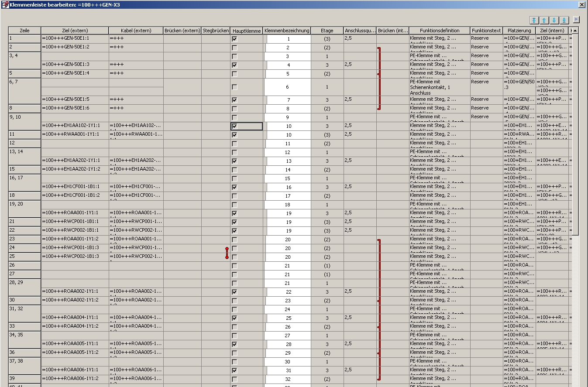Uncheck Hauptklemme for terminal 28
The height and width of the screenshot is (387, 588).
tap(234, 345)
